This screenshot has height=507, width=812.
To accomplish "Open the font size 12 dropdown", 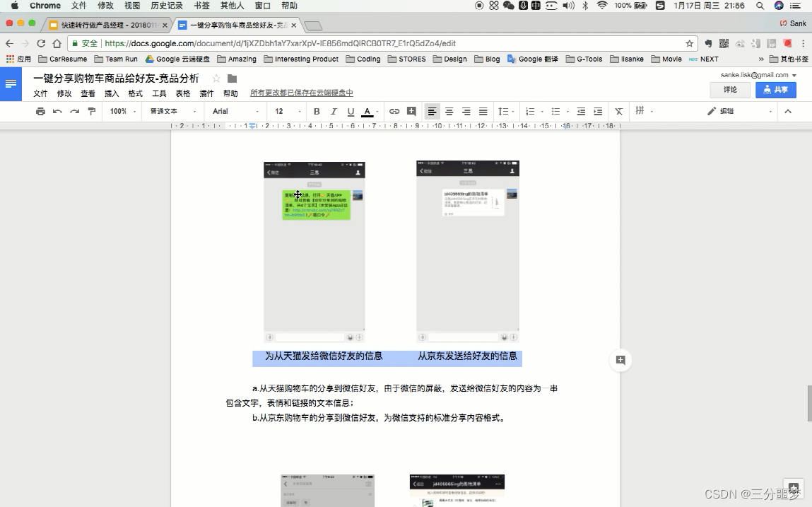I will coord(288,111).
